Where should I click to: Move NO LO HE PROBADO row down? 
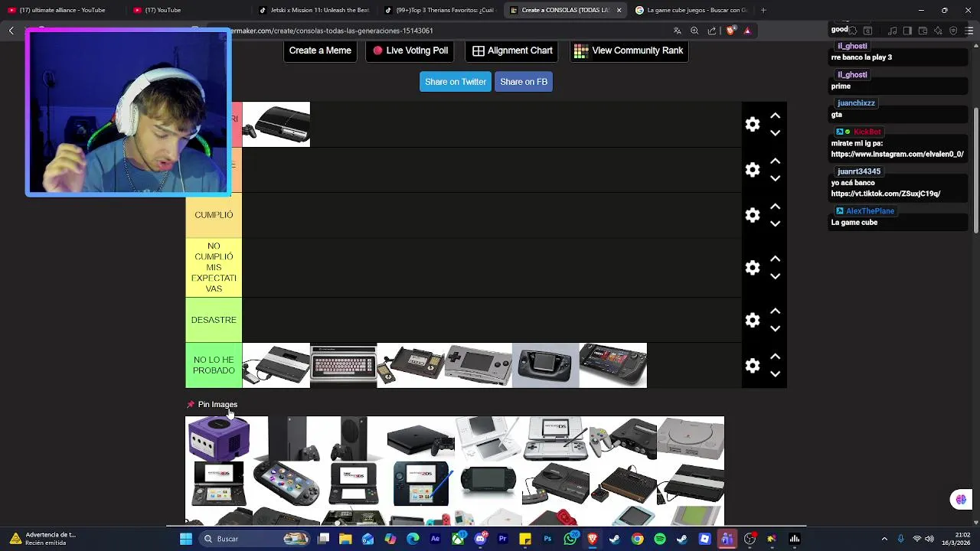tap(775, 373)
